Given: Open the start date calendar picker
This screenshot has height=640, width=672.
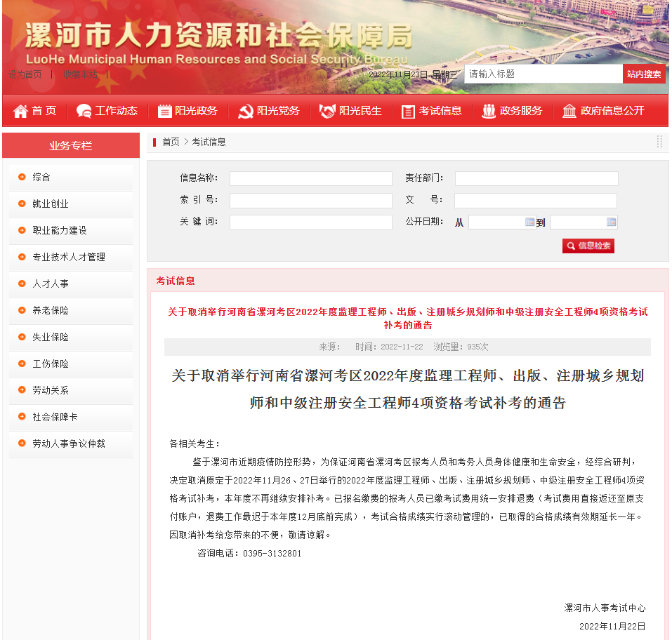Looking at the screenshot, I should point(530,222).
